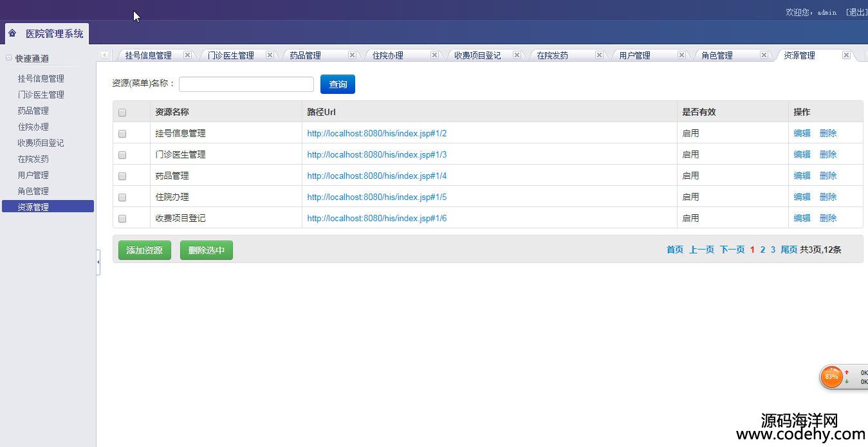Delete the 挂号信息管理 resource row
Viewport: 868px width, 447px height.
[x=828, y=133]
